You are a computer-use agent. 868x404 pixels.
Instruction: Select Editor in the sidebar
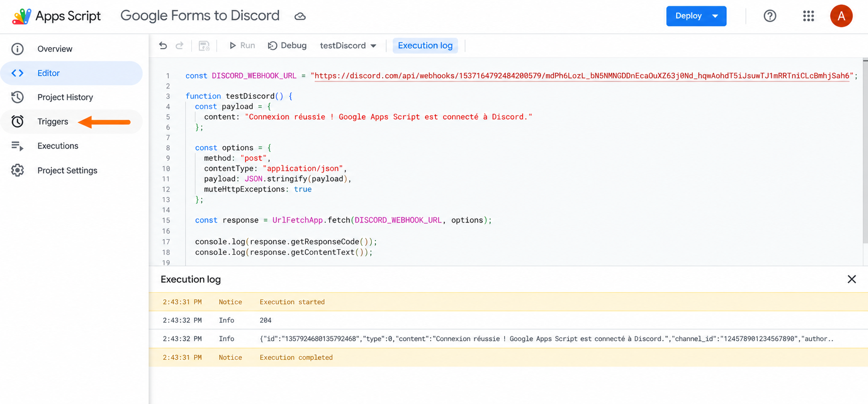click(71, 73)
